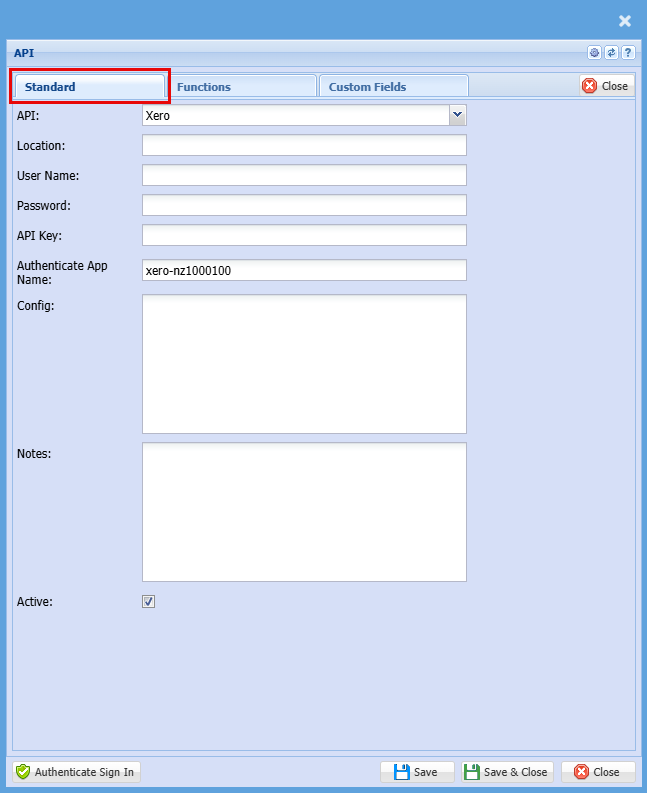
Task: Click inside the Notes text area
Action: (304, 512)
